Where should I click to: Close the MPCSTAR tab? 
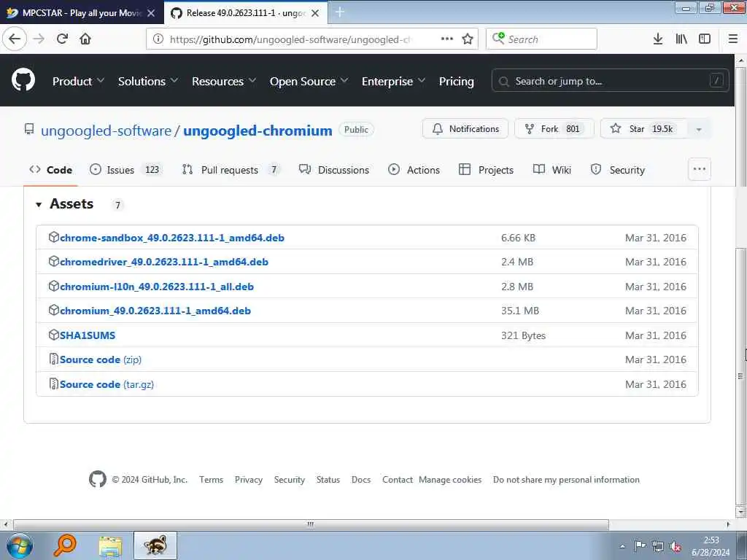coord(151,13)
